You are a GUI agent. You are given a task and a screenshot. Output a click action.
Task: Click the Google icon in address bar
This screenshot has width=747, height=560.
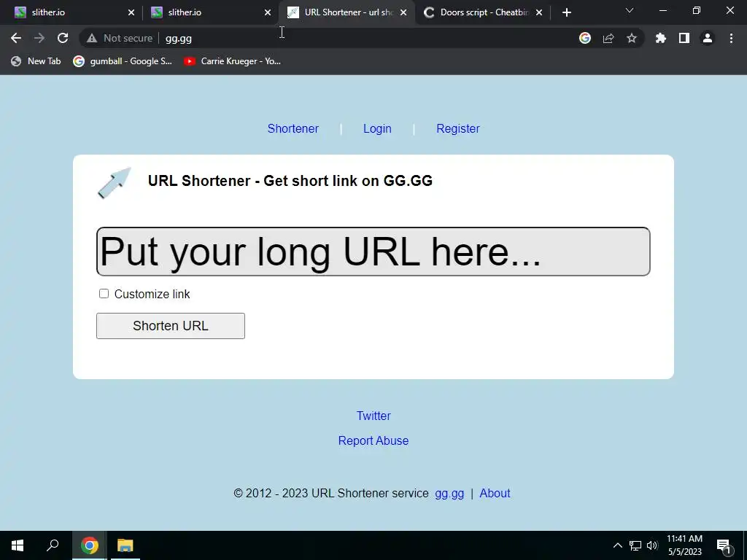(585, 38)
